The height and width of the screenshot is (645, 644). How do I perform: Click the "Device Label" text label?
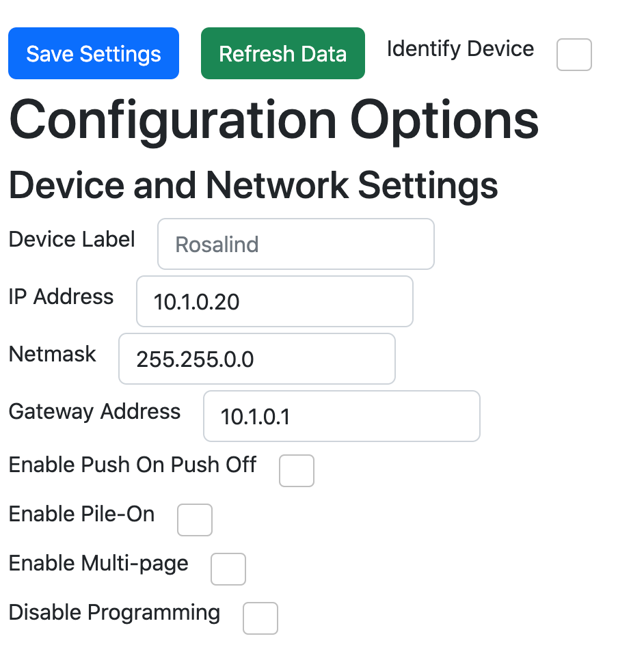tap(72, 240)
